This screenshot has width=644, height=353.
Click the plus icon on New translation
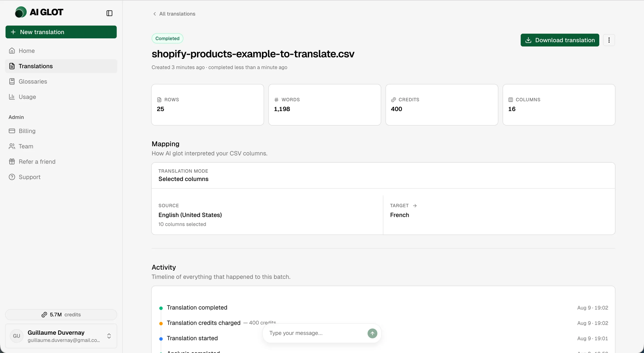point(13,32)
